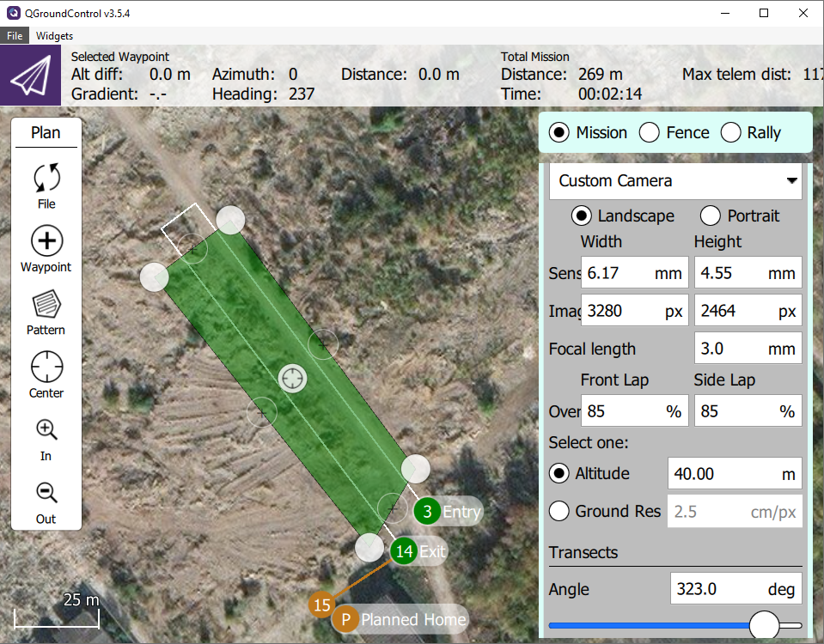Screen dimensions: 824x644
Task: Click the mission Time value 00:02:14
Action: tap(609, 94)
